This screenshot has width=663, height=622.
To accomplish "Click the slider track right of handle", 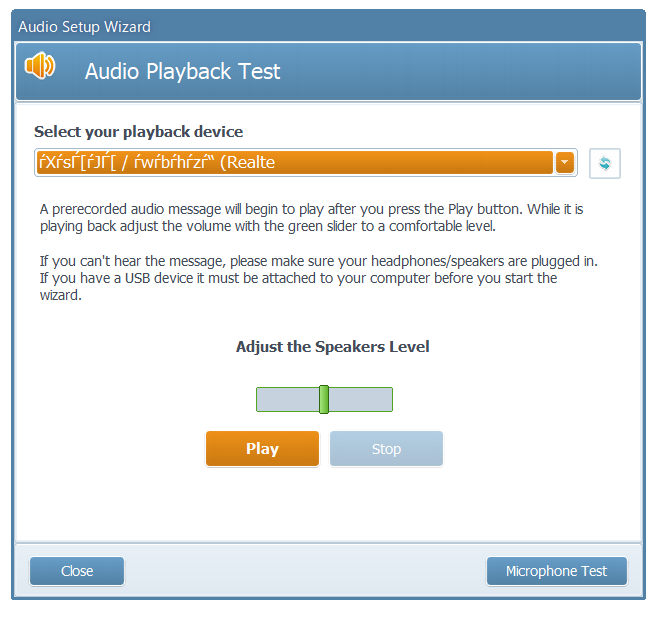I will pos(360,400).
